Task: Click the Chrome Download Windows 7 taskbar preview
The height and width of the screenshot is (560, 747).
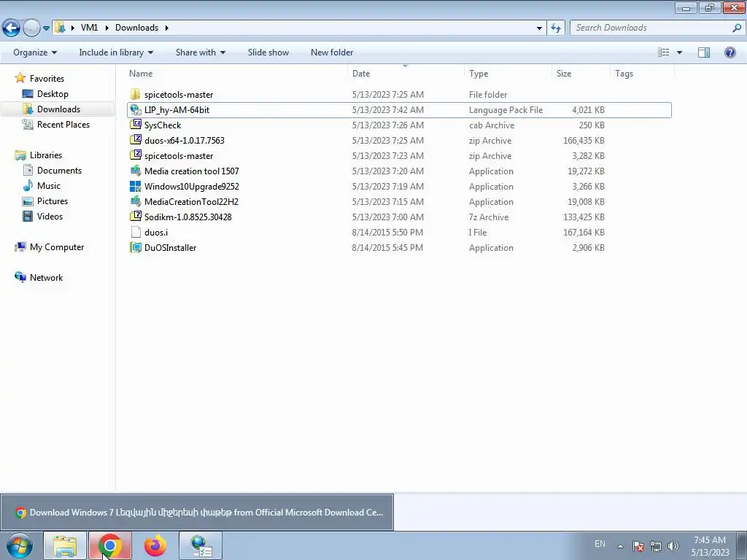Action: pos(197,513)
